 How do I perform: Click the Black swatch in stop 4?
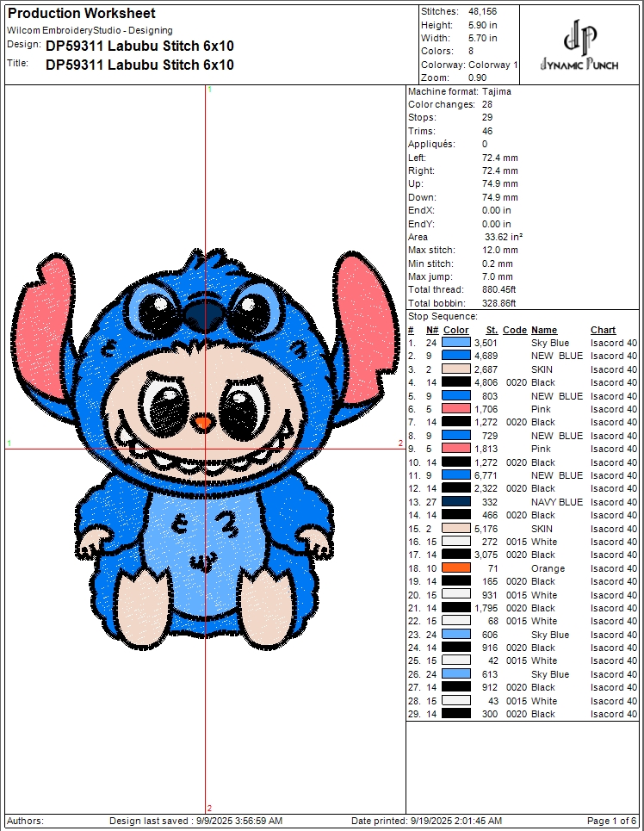455,382
